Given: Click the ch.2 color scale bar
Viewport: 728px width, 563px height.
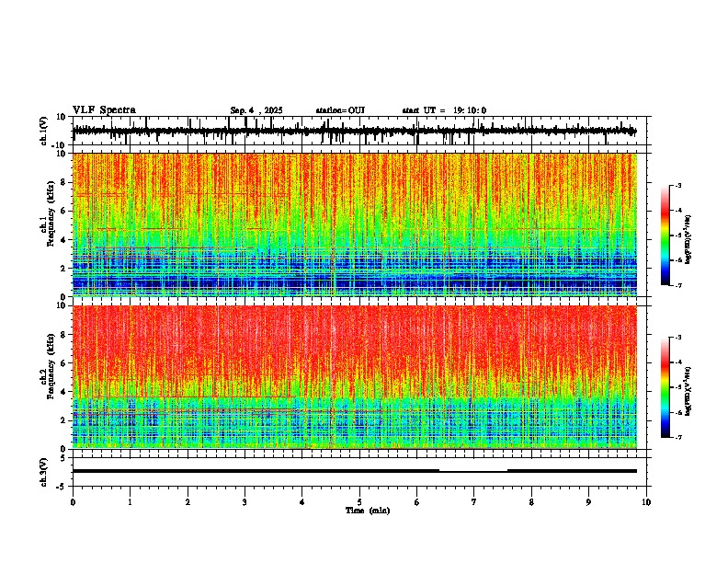Looking at the screenshot, I should (x=665, y=387).
